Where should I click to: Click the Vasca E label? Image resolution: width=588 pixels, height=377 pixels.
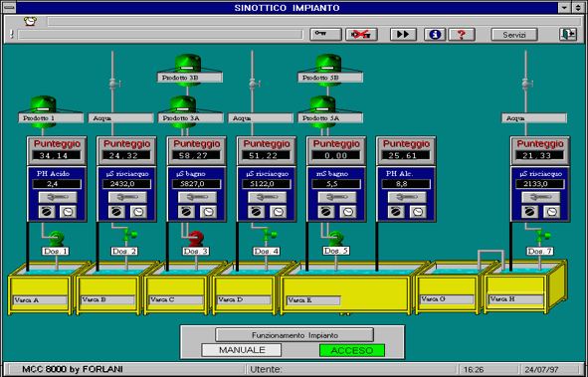[x=313, y=300]
